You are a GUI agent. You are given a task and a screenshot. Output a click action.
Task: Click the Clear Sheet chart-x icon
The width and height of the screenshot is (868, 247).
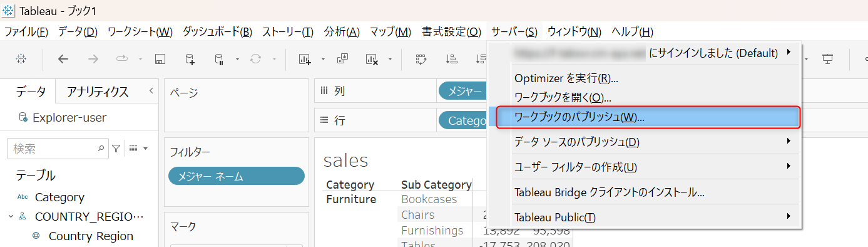pyautogui.click(x=372, y=60)
